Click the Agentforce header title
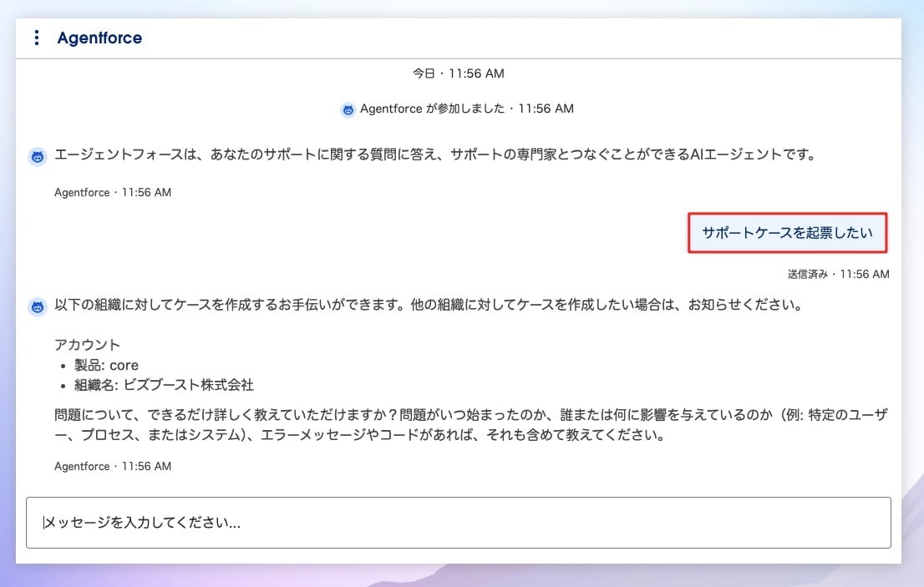The image size is (924, 587). [x=99, y=38]
